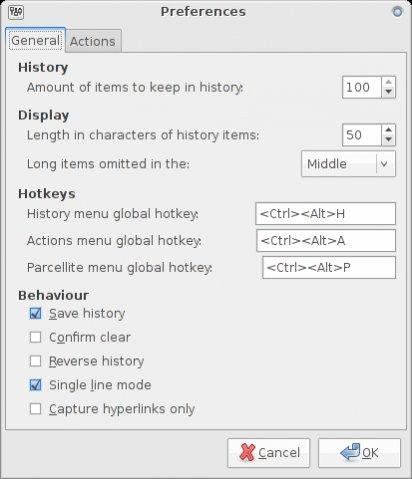Click the Preferences title text
Image resolution: width=412 pixels, height=479 pixels.
click(x=203, y=12)
